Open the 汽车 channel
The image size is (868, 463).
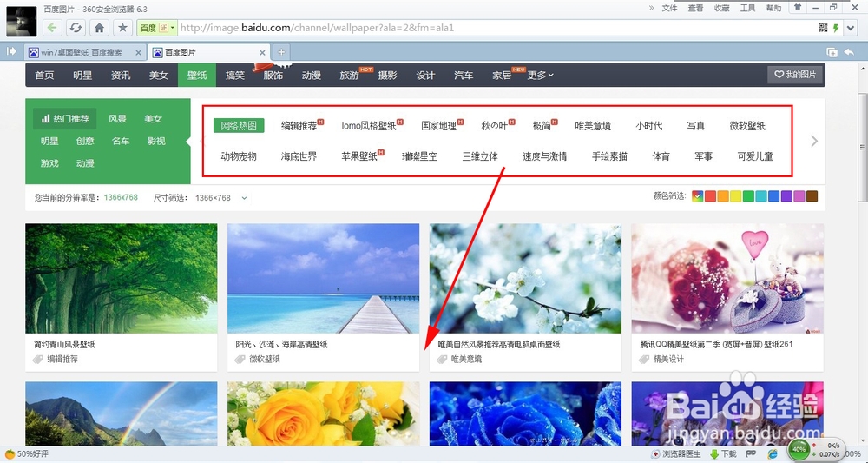click(x=464, y=76)
